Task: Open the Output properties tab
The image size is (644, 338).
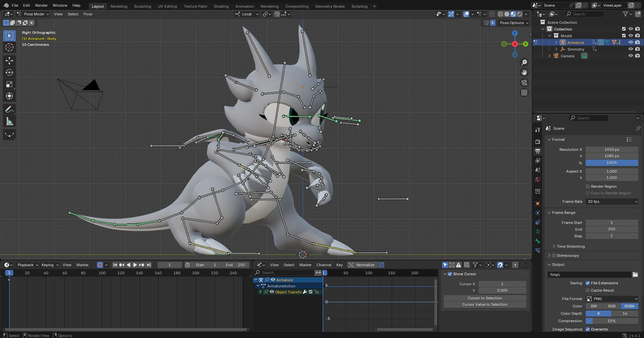Action: (x=538, y=151)
